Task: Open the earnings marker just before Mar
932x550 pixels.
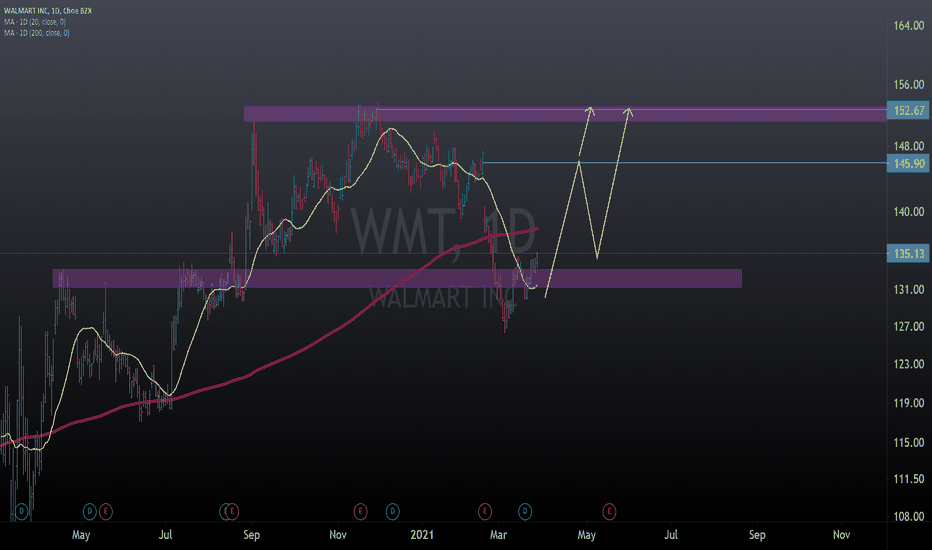Action: tap(485, 511)
